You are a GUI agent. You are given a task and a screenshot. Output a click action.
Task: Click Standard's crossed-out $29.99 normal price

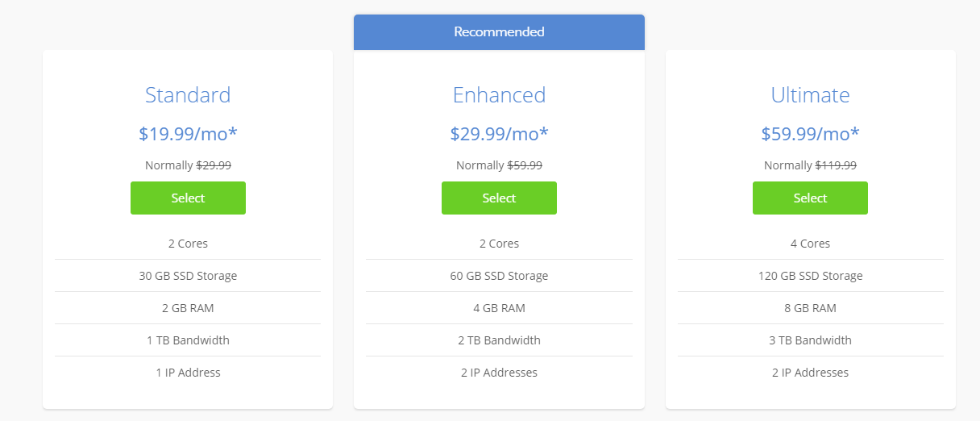click(214, 165)
